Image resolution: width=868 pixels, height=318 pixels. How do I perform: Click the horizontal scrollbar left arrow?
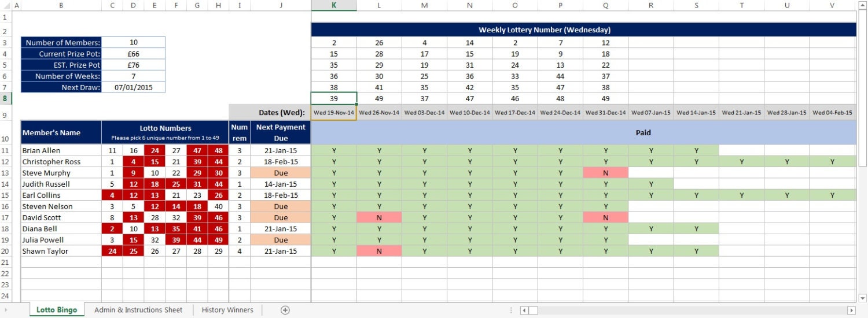coord(524,310)
